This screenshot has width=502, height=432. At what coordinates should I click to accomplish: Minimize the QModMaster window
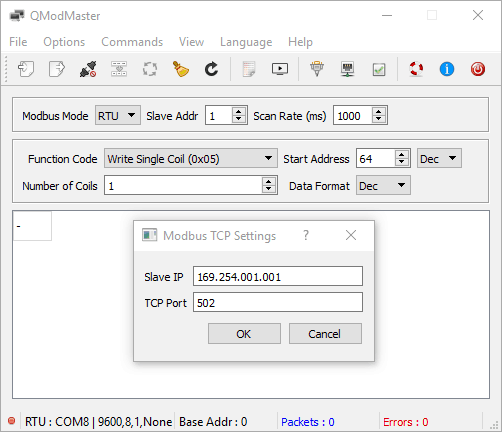(x=387, y=15)
